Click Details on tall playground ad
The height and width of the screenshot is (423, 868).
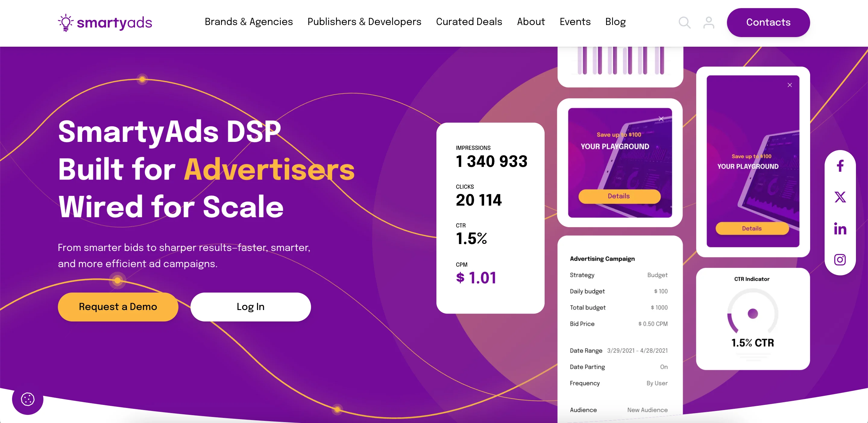point(752,228)
